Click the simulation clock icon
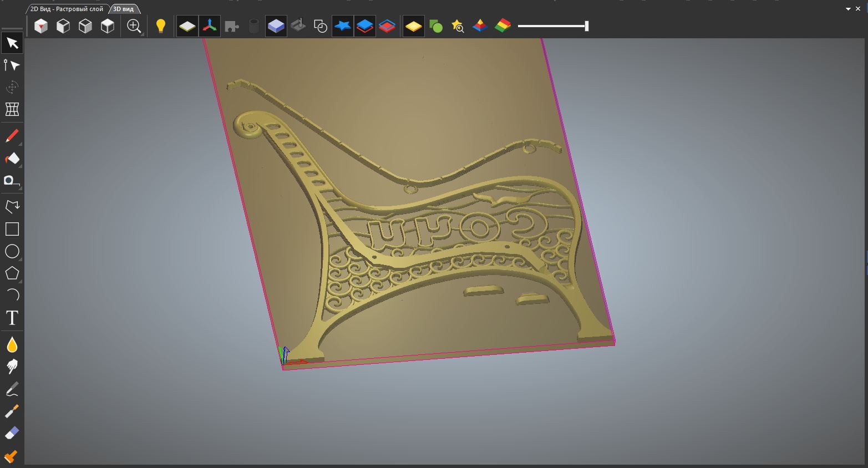868x468 pixels. (321, 26)
